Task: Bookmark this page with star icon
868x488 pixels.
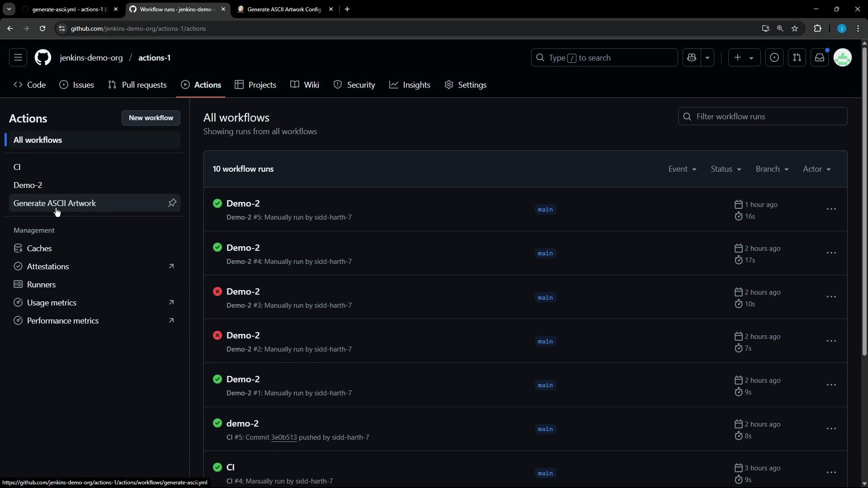Action: [x=795, y=28]
